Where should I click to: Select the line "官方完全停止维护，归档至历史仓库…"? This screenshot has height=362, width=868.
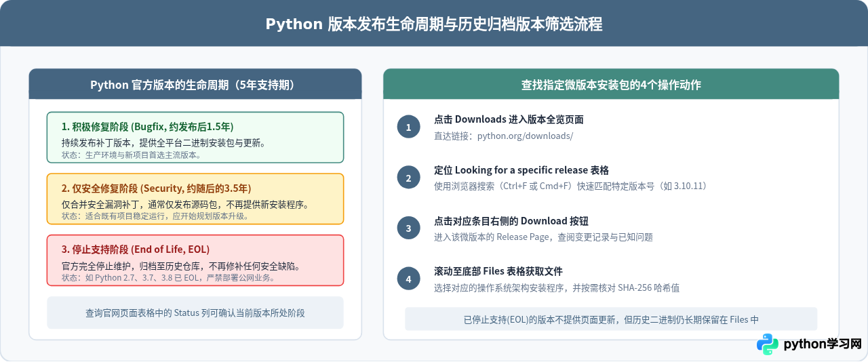click(x=181, y=266)
